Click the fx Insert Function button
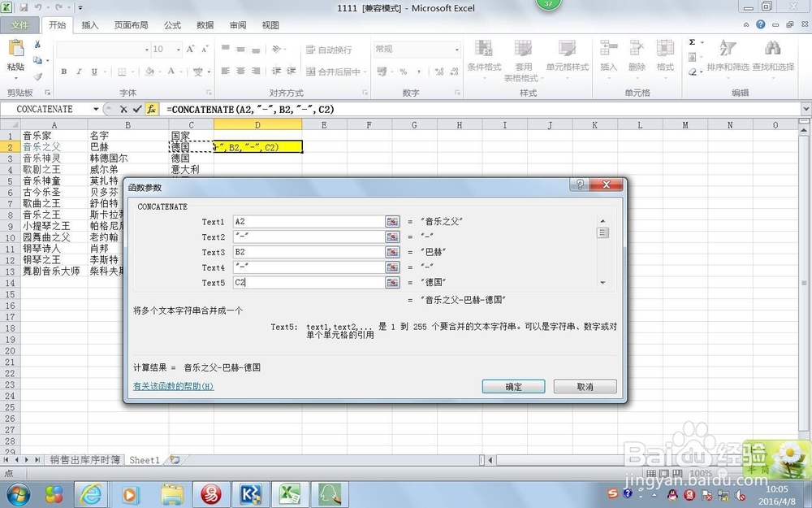Screen dimensions: 812x508 click(151, 110)
